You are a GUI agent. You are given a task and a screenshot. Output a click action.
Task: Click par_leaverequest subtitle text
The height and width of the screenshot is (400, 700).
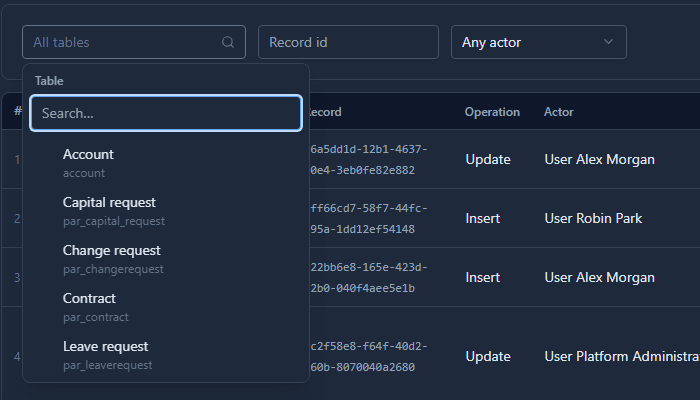(x=108, y=365)
